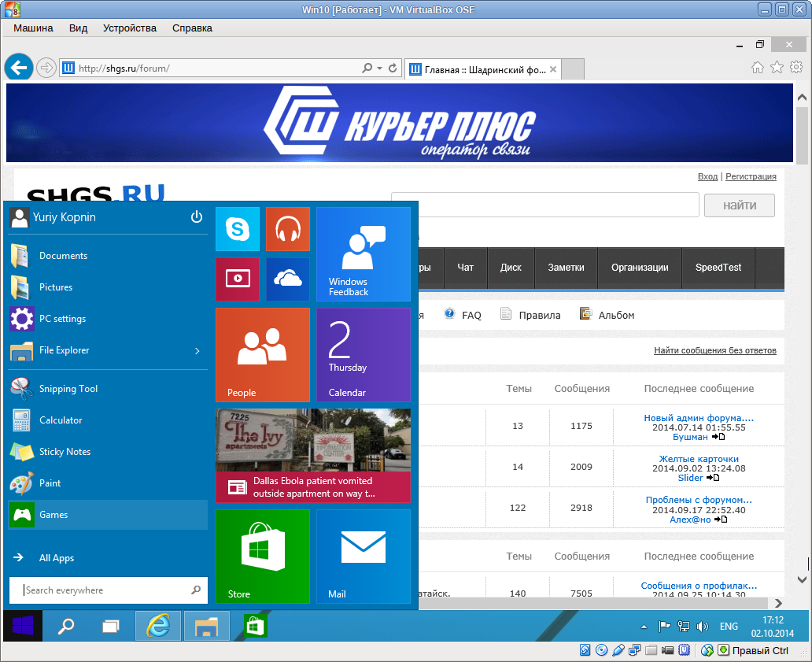
Task: Open the People tile
Action: click(x=263, y=355)
